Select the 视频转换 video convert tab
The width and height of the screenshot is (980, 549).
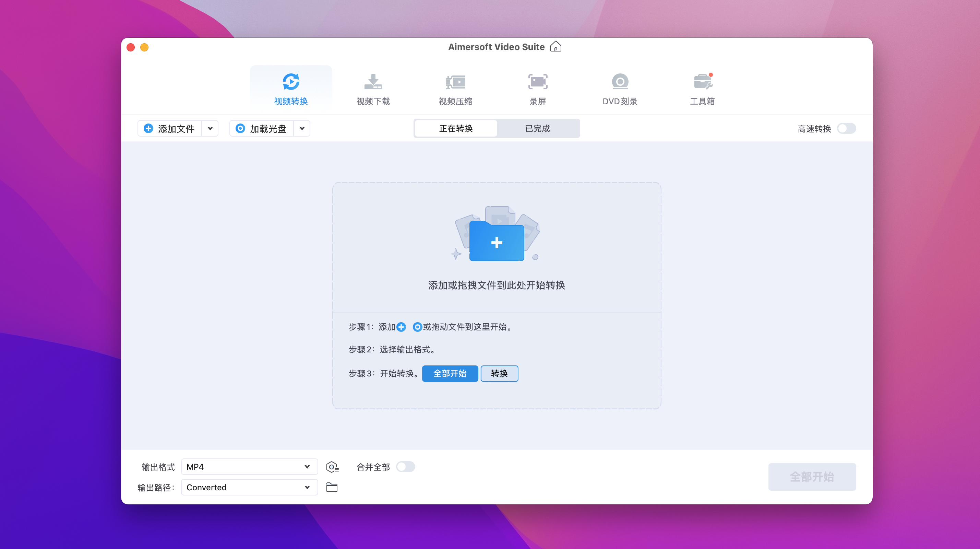[x=291, y=89]
